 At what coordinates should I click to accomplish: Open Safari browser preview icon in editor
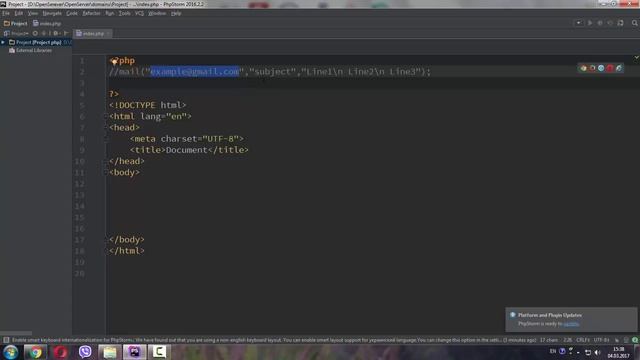click(x=601, y=68)
